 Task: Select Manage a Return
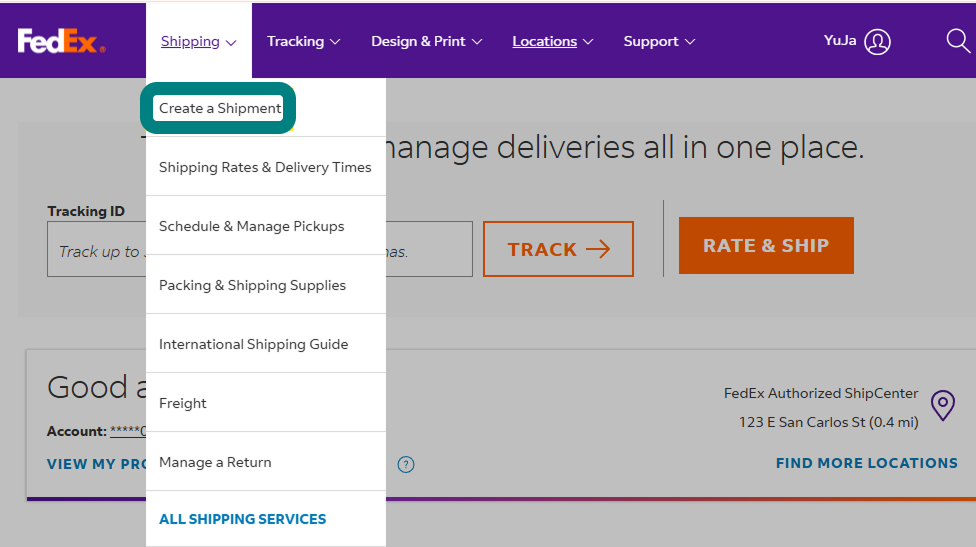[x=215, y=462]
